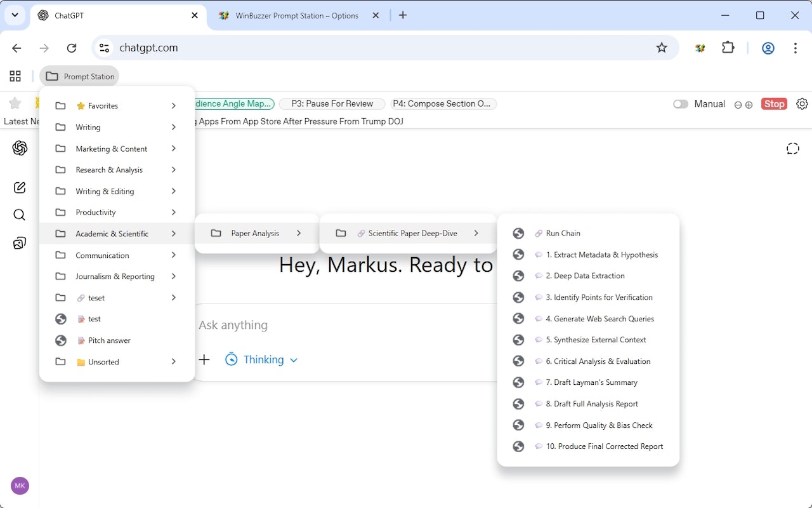Select 7. Draft Layman's Summary
The width and height of the screenshot is (812, 508).
pos(588,382)
